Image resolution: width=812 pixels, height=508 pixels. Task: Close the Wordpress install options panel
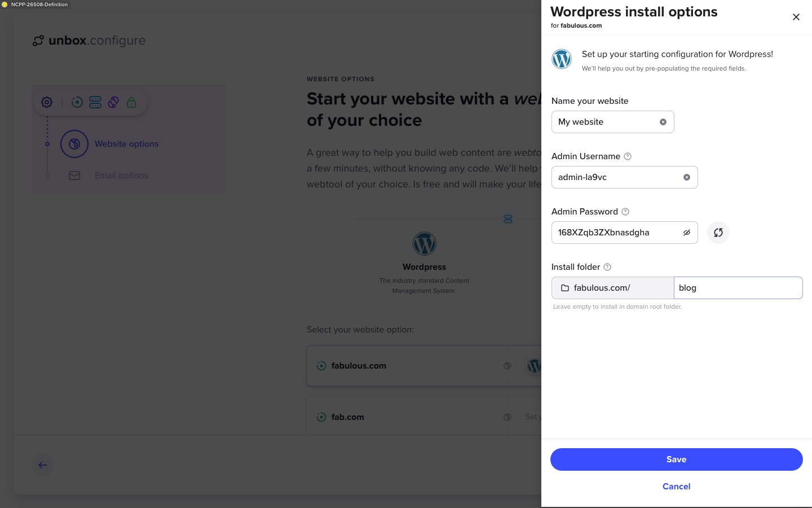point(796,17)
